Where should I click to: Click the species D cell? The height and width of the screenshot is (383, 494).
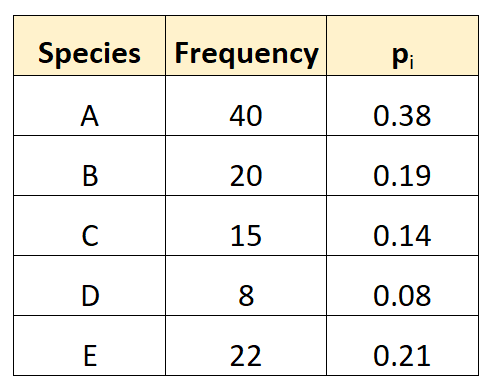click(89, 286)
